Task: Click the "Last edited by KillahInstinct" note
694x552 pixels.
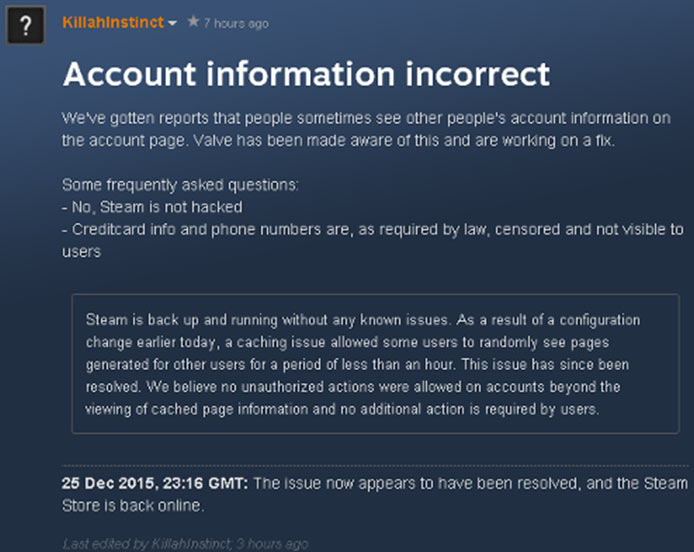Action: click(185, 544)
